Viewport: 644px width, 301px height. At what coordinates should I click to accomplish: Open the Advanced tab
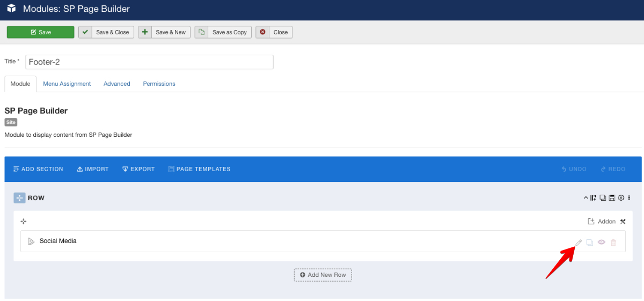pyautogui.click(x=117, y=84)
